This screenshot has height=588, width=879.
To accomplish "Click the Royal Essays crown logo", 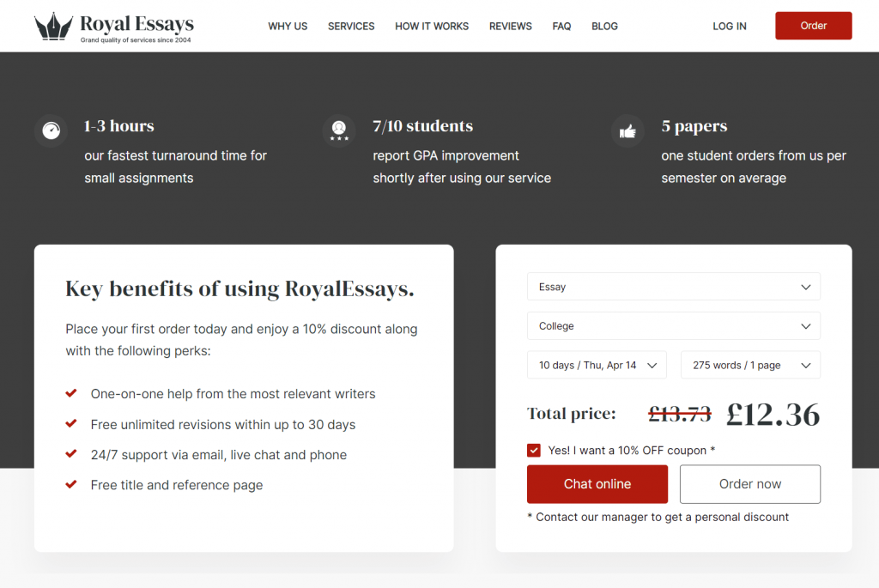I will 53,27.
